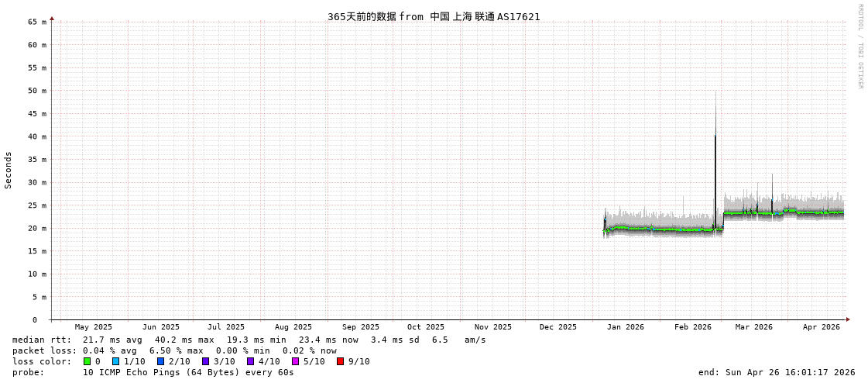The image size is (868, 383).
Task: Click the end timestamp Sun Apr 26 text
Action: pos(776,372)
